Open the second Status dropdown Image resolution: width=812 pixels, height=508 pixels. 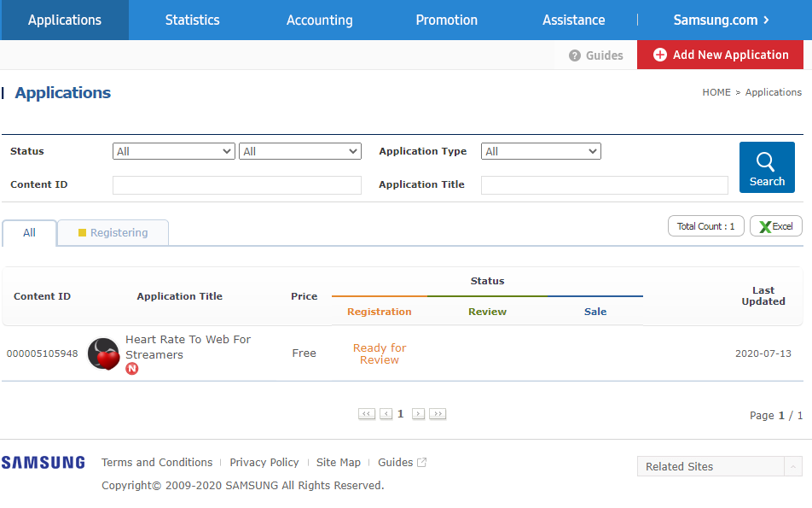(300, 151)
